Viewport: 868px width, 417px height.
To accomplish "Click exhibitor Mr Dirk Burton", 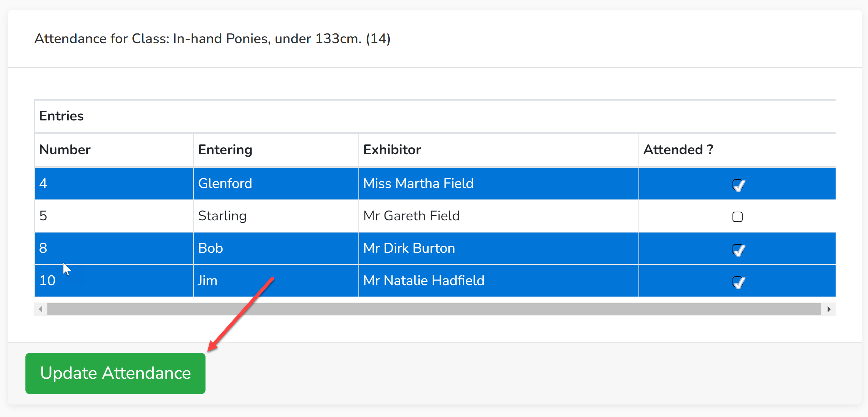I will [498, 248].
